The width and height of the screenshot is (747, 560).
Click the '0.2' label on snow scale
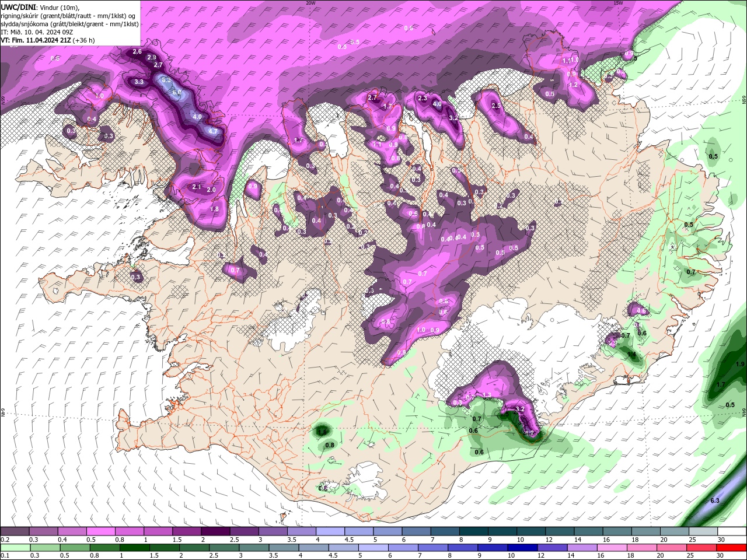(5, 540)
